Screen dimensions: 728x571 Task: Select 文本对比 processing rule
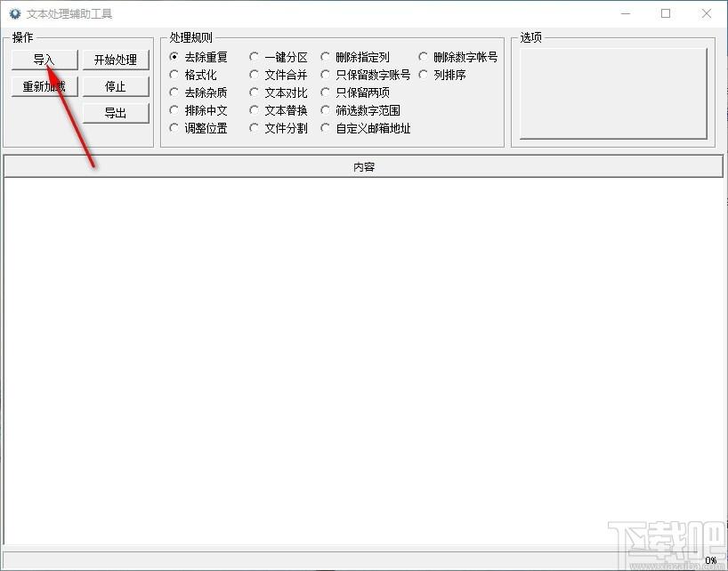(x=279, y=92)
